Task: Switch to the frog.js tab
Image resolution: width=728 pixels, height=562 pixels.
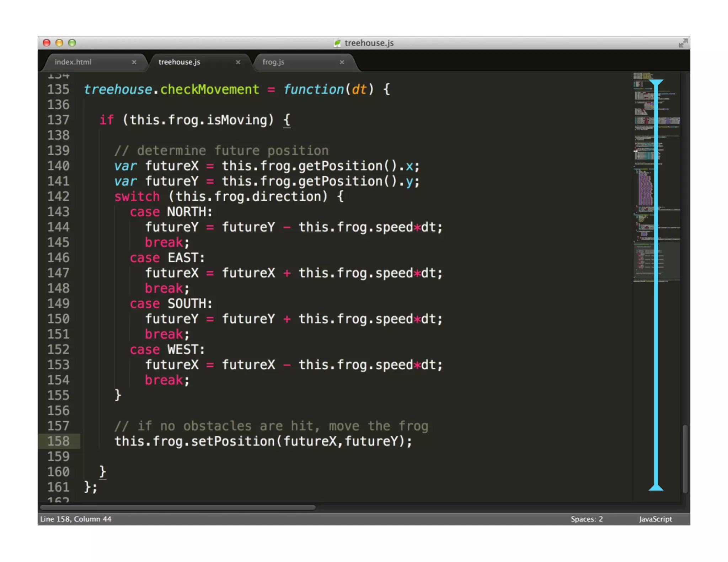Action: click(x=273, y=62)
